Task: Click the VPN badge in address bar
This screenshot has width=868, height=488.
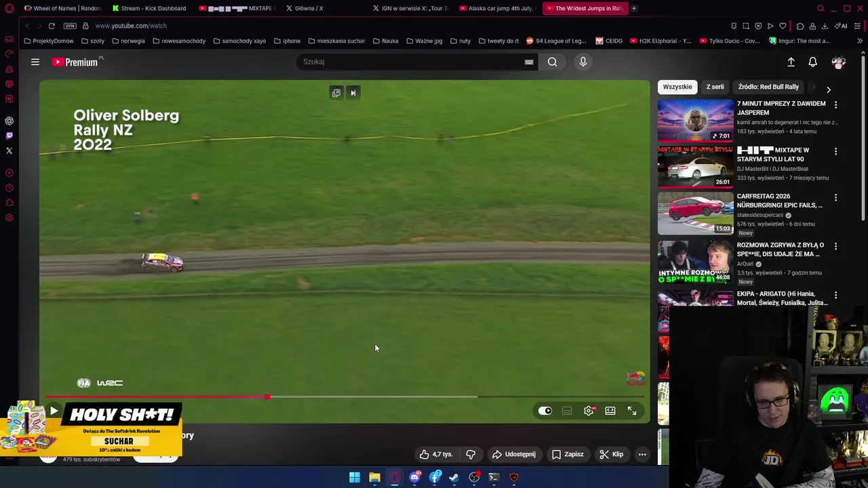Action: pos(70,26)
